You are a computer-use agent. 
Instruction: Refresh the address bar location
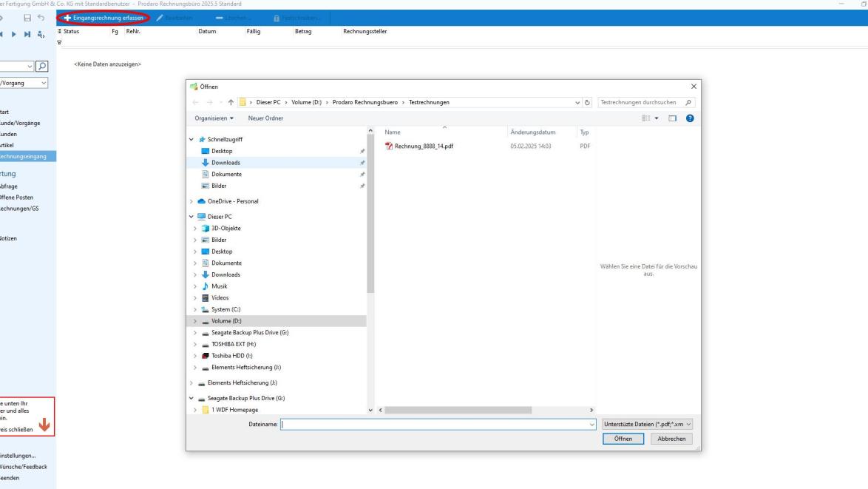[587, 102]
